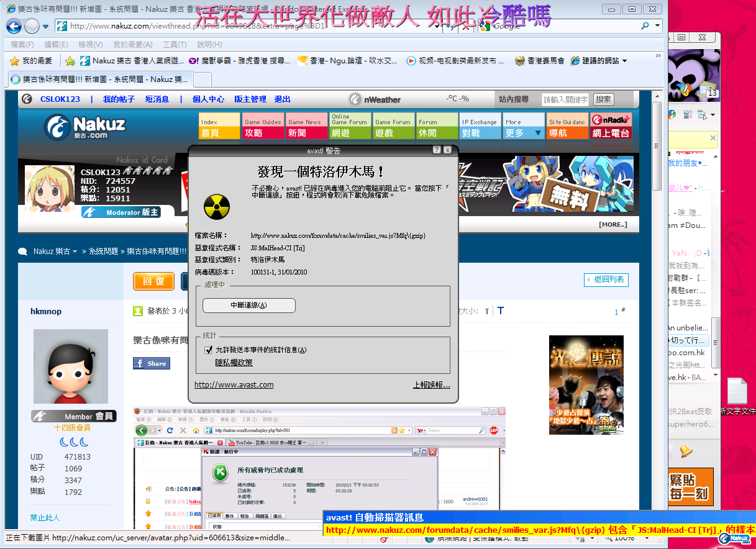
Task: Click the 返回列表 back-to-list button
Action: (x=606, y=279)
